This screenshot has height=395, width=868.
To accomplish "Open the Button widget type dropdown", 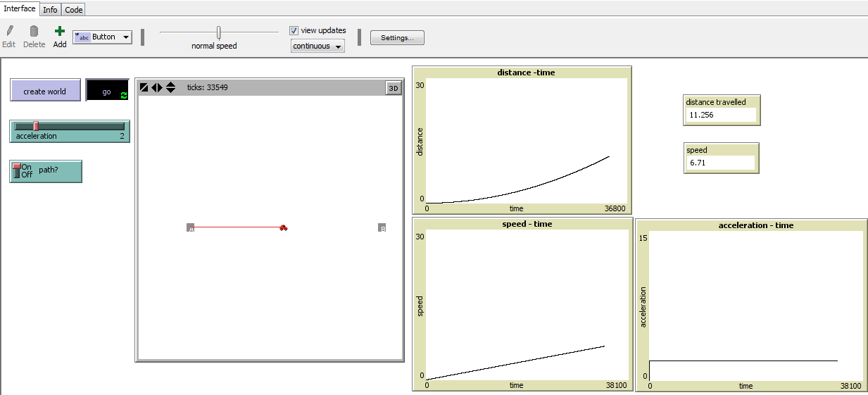I will point(103,37).
